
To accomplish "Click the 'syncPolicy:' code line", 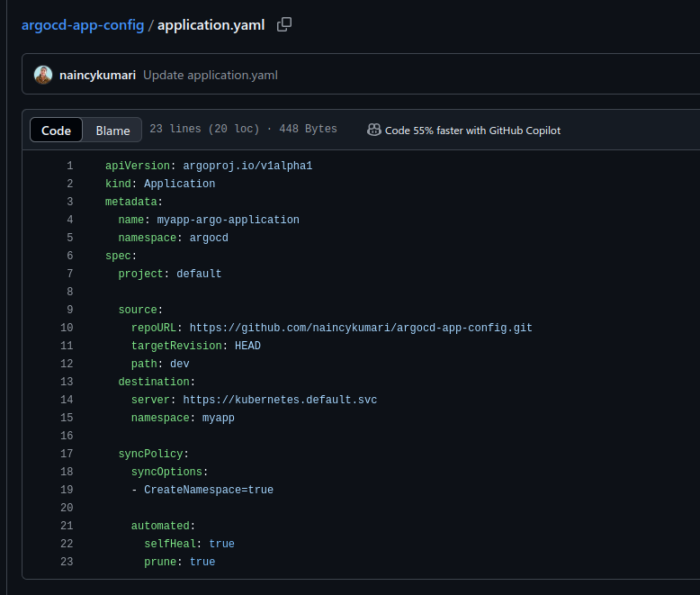I will [x=153, y=454].
